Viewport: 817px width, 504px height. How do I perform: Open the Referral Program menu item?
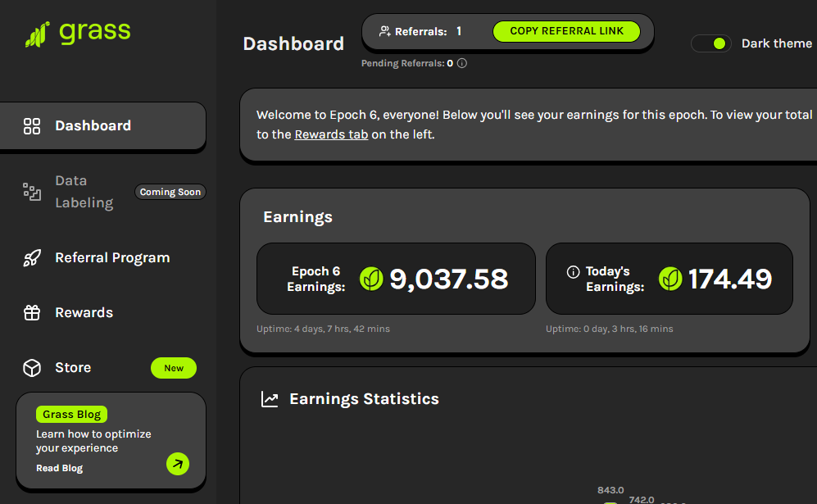pos(112,258)
